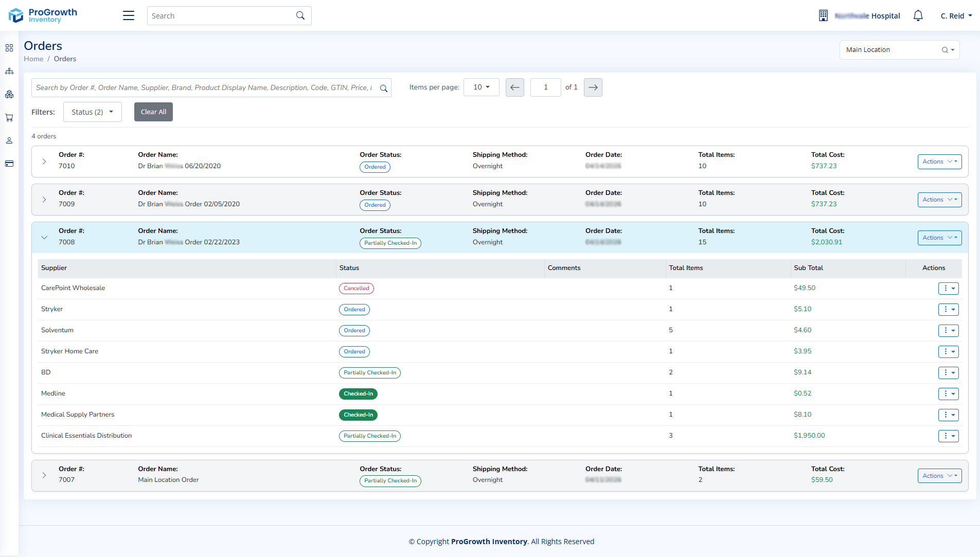
Task: Click the next page arrow button
Action: 593,87
